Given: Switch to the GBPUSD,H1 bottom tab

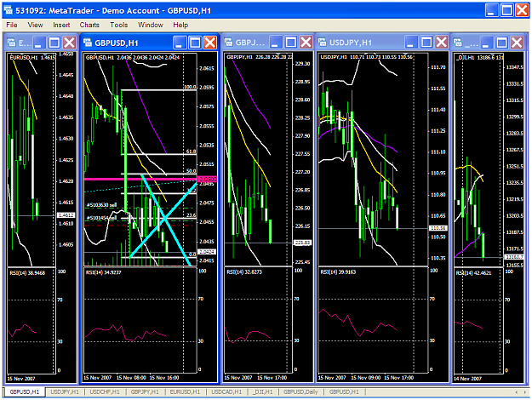Looking at the screenshot, I should [24, 391].
